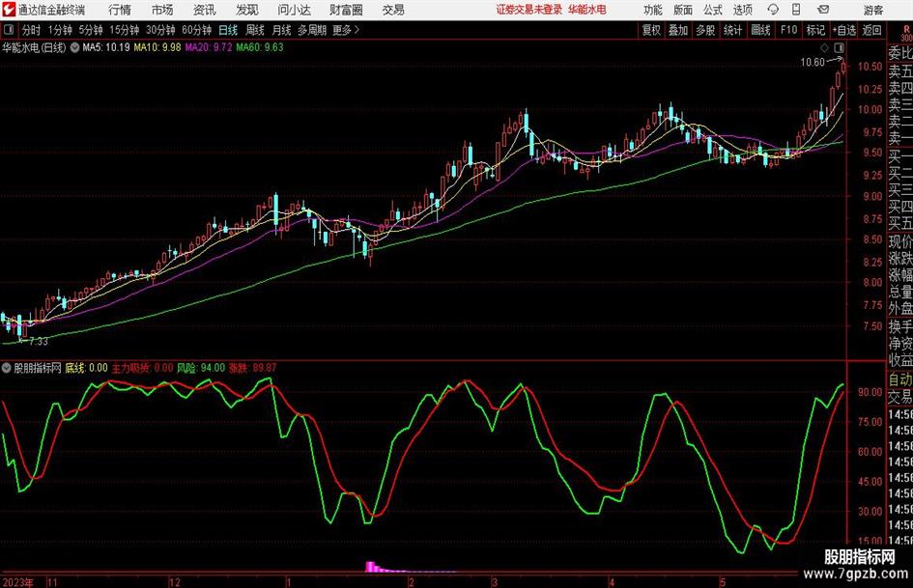Click the MA10: 9.98 indicator value
The image size is (913, 588).
pyautogui.click(x=157, y=47)
